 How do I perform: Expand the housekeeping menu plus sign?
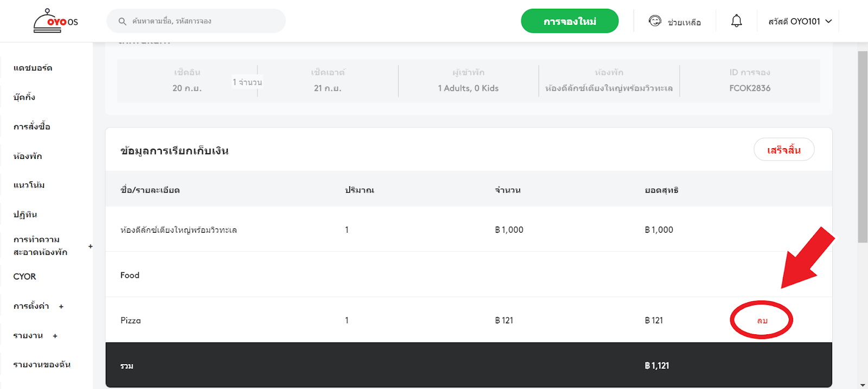pos(91,246)
